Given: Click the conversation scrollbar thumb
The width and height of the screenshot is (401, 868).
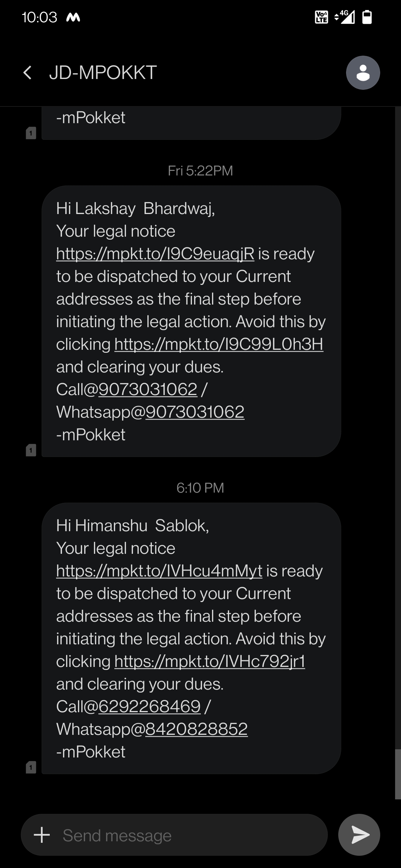Looking at the screenshot, I should 398,773.
